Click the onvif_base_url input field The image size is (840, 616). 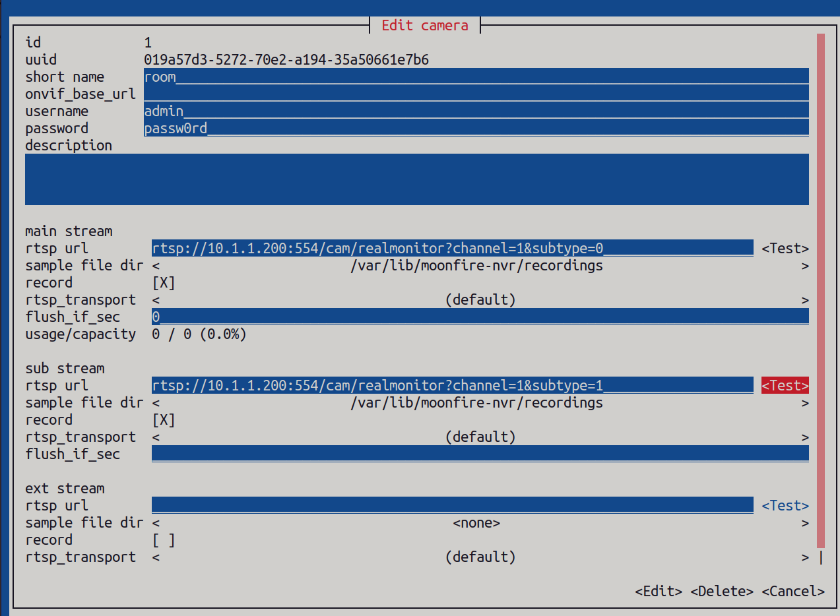(475, 94)
